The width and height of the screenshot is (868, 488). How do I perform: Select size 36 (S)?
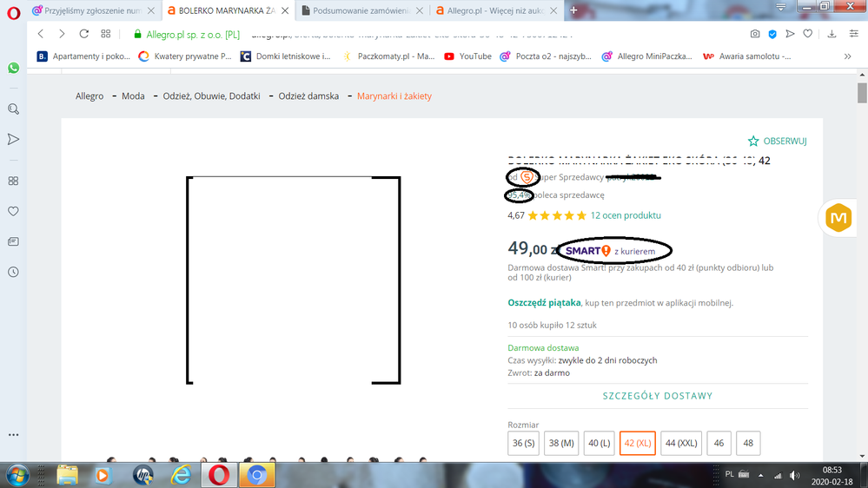[x=524, y=443]
